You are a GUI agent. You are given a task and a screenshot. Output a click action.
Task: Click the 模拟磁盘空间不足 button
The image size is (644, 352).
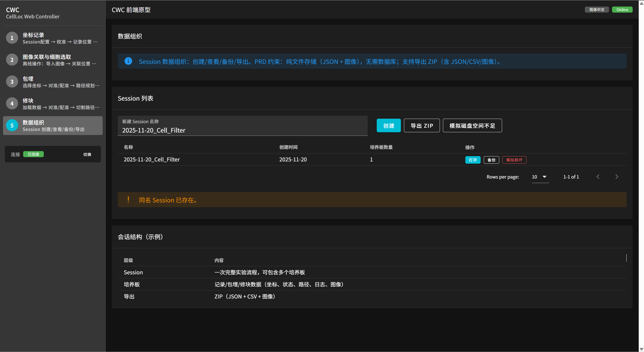[472, 125]
